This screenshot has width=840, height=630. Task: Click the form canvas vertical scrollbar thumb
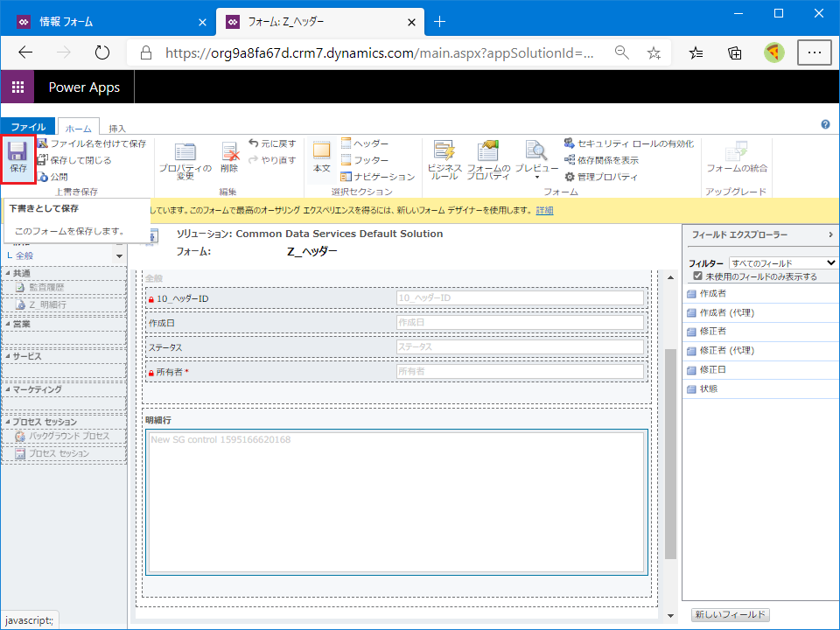click(x=670, y=454)
